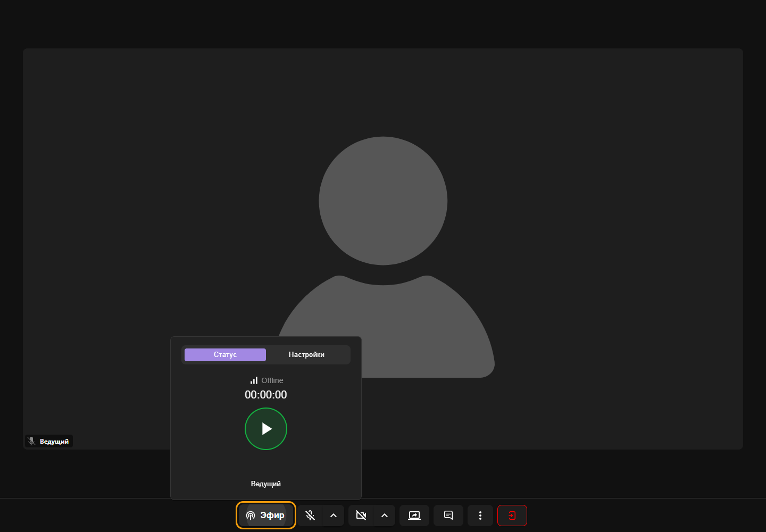This screenshot has height=532, width=766.
Task: Click the Ведущий label in the broadcast panel
Action: 266,484
